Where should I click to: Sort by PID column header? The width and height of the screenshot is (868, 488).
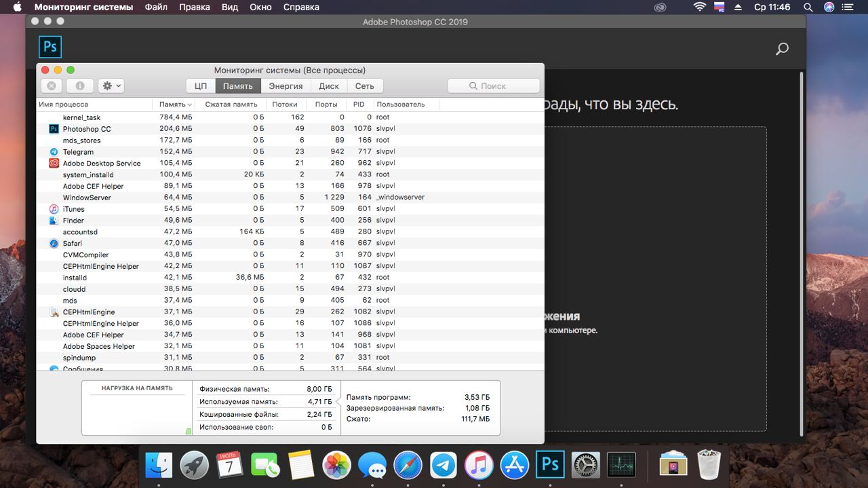point(359,105)
